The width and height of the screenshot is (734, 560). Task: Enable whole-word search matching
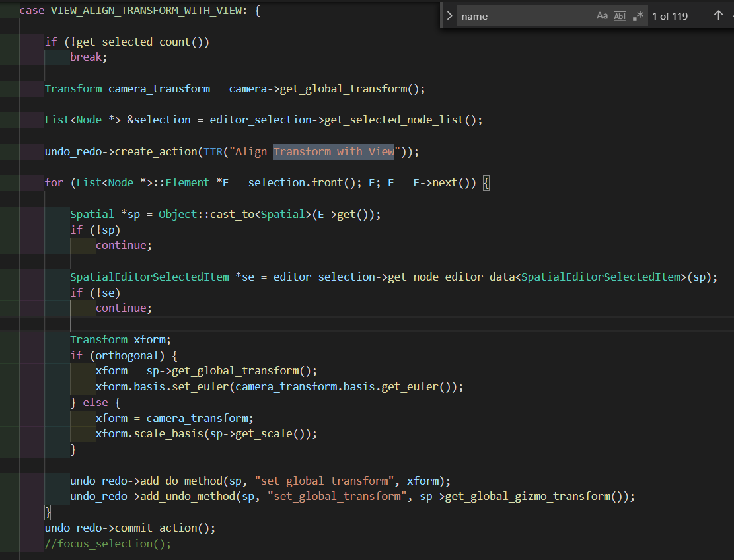coord(618,15)
